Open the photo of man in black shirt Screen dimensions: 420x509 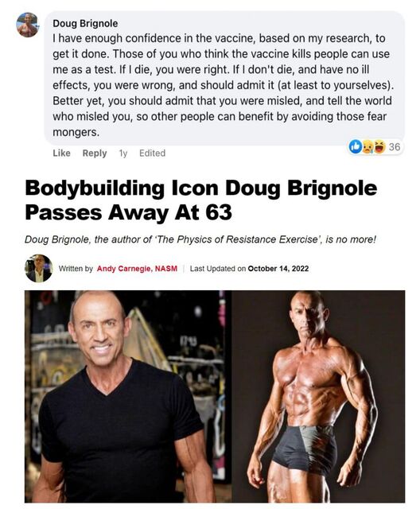coord(128,396)
